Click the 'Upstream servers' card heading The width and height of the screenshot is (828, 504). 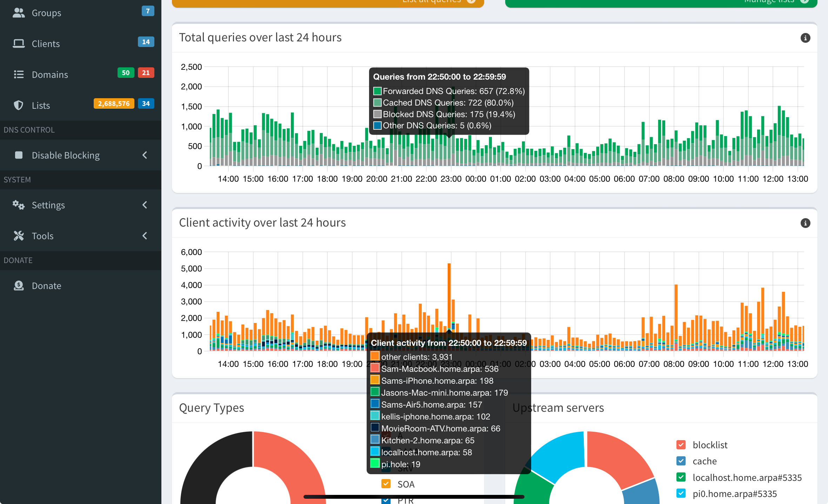click(x=558, y=408)
